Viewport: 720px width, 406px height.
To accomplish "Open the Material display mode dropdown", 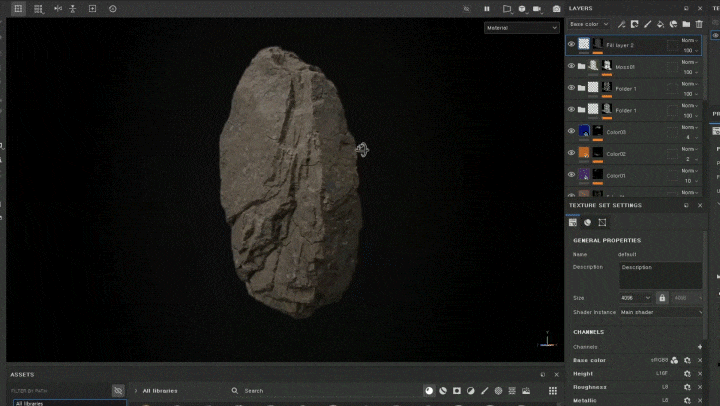I will (x=522, y=28).
